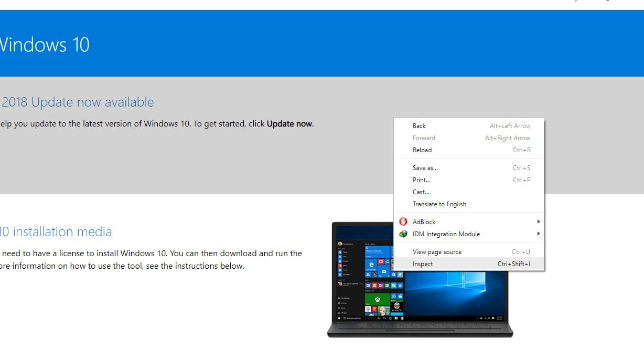Open the AdBlock menu entry
644x359 pixels.
click(x=469, y=221)
